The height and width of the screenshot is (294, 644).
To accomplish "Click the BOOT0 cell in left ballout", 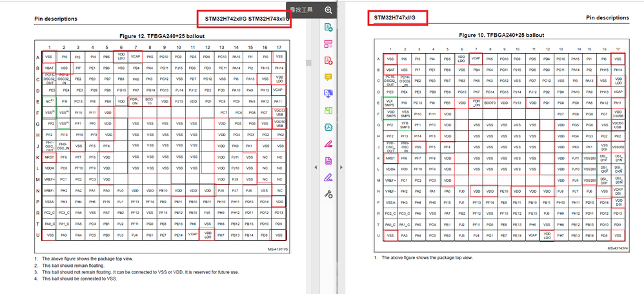I will click(x=150, y=101).
